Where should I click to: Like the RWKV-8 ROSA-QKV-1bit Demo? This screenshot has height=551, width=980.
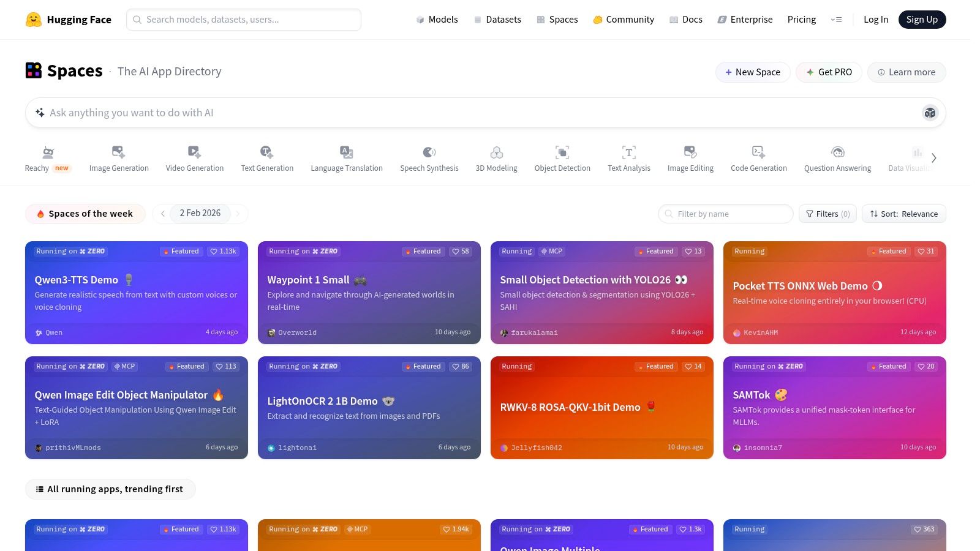tap(693, 366)
